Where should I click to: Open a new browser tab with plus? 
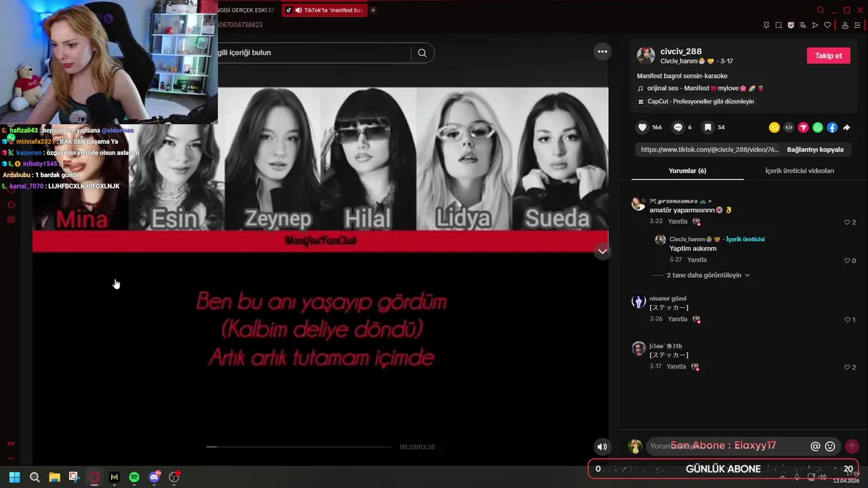point(373,10)
